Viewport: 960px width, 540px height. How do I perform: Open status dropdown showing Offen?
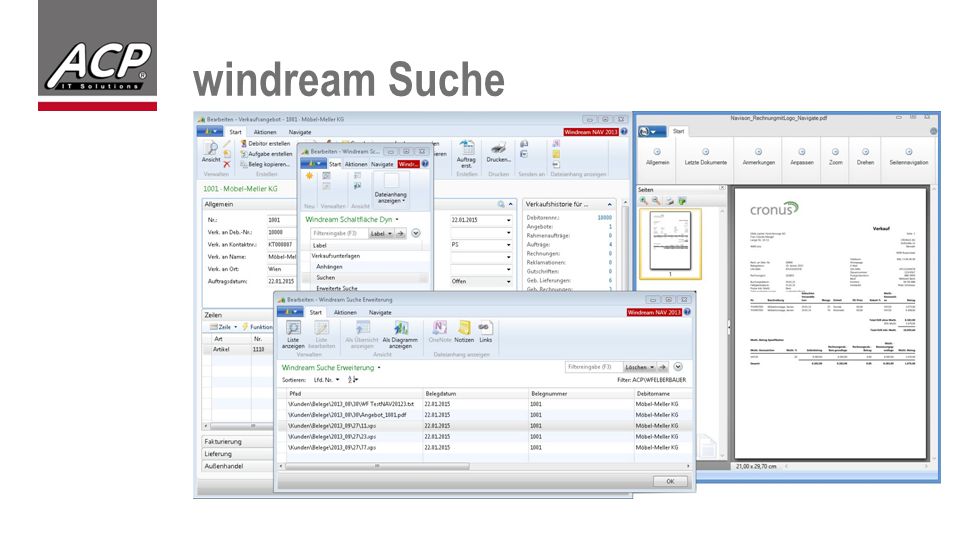[x=508, y=282]
